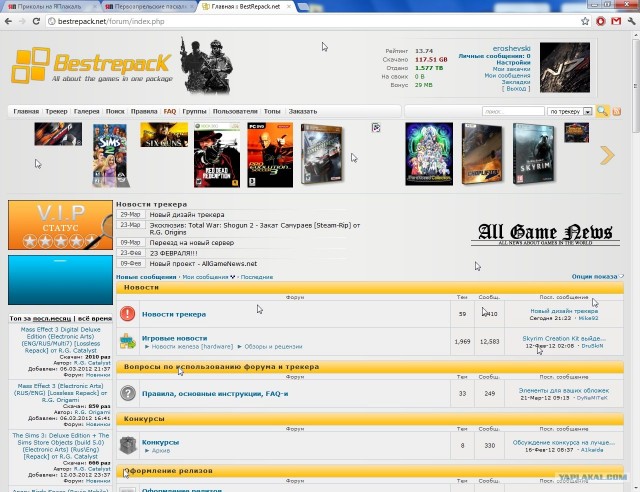640x492 pixels.
Task: Open Главная in the navigation menu
Action: coord(26,111)
